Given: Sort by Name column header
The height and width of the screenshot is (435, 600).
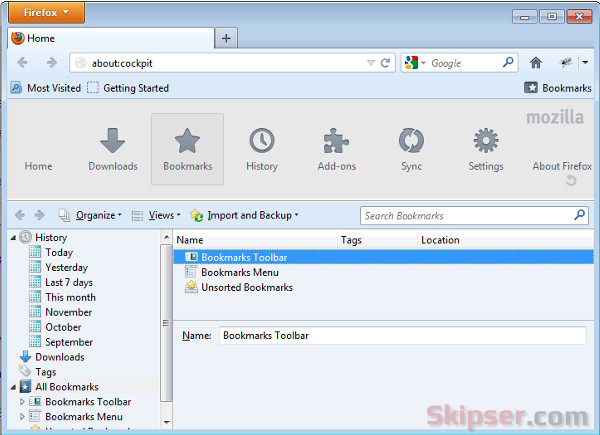Looking at the screenshot, I should pos(255,240).
